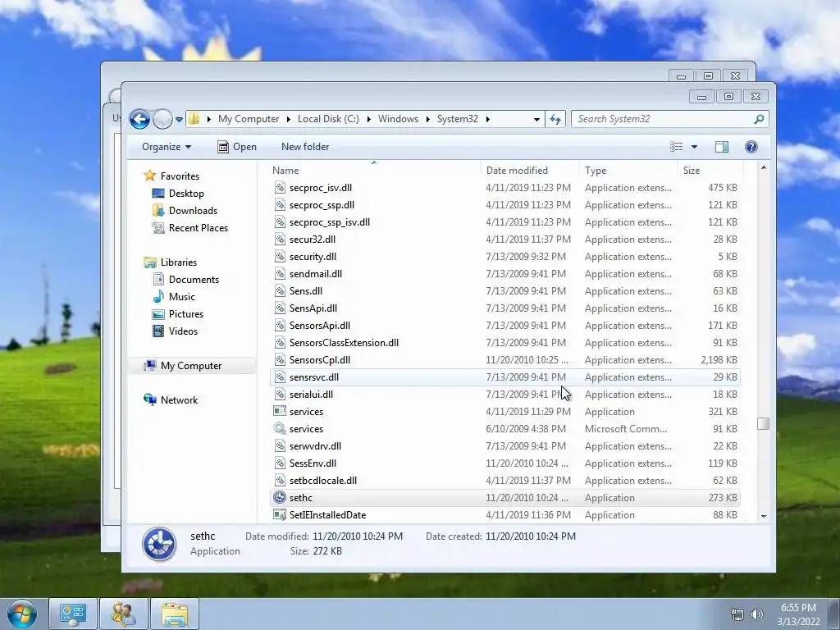Open the Windows Start orb
The width and height of the screenshot is (840, 630).
21,614
